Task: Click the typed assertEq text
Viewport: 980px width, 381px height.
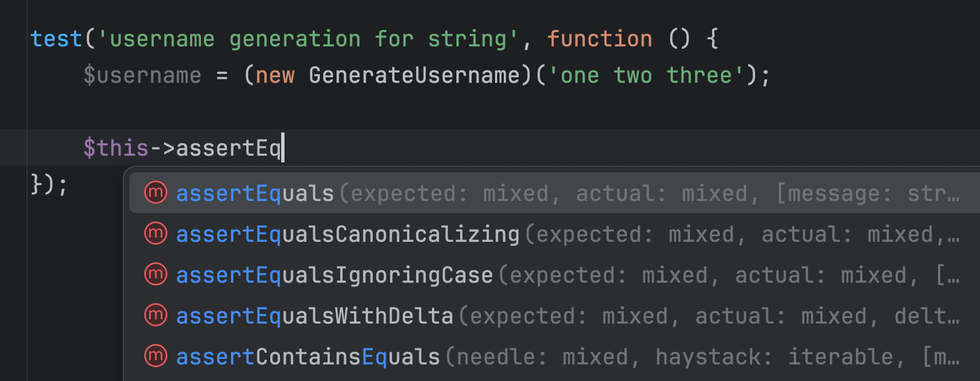Action: click(x=228, y=149)
